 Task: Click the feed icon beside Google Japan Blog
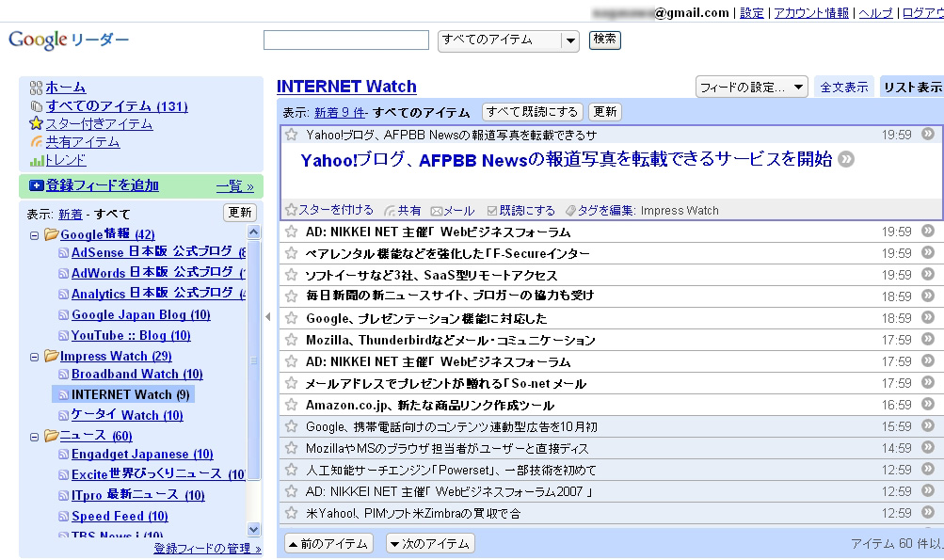click(x=63, y=315)
